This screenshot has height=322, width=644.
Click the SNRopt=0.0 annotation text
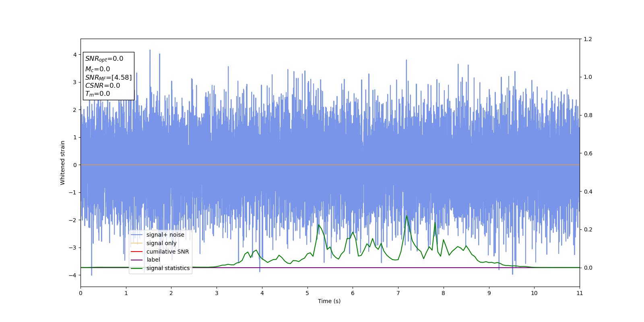104,59
